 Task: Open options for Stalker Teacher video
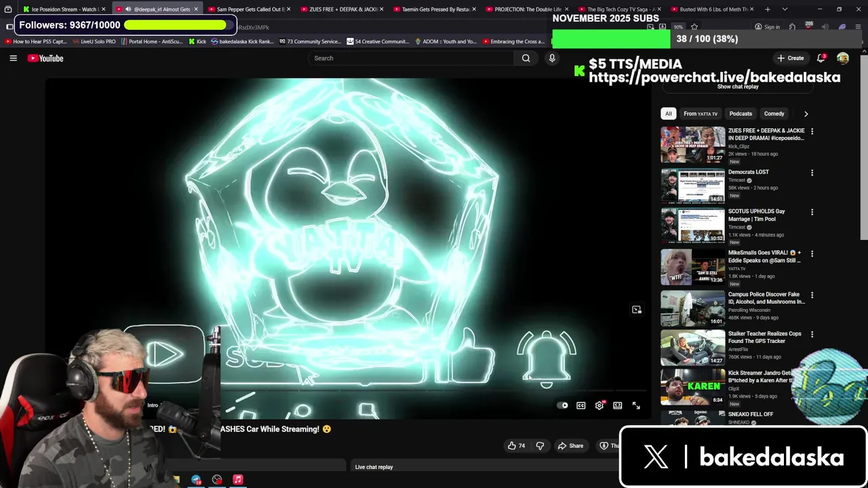[x=812, y=334]
